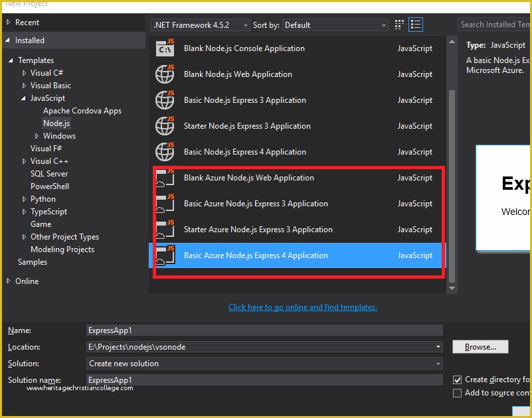Expand the Recent section
This screenshot has height=418, width=532.
coord(8,23)
